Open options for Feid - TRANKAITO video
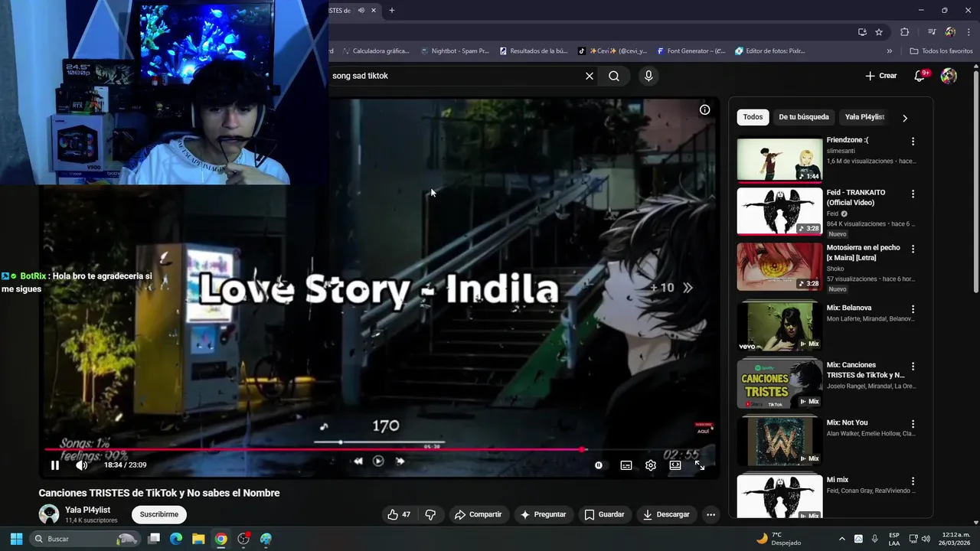The height and width of the screenshot is (551, 980). 913,194
